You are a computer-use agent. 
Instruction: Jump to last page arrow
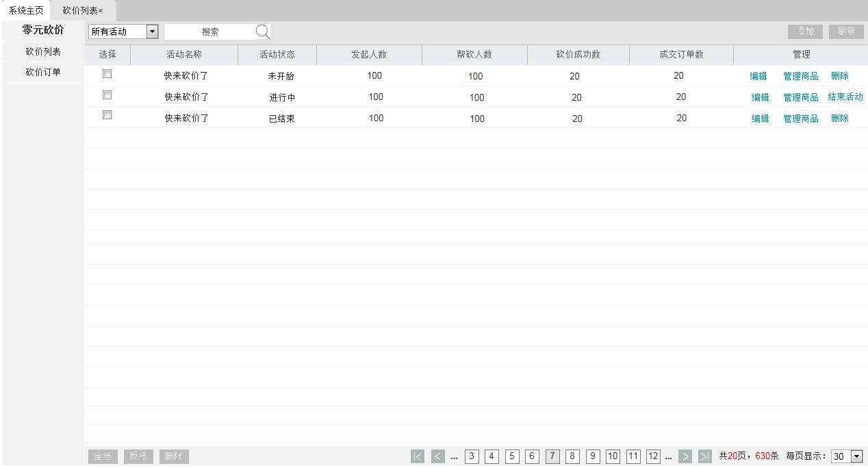(705, 456)
